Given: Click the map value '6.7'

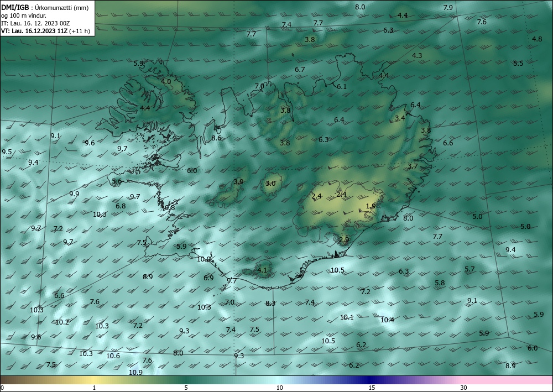Looking at the screenshot, I should pos(300,70).
